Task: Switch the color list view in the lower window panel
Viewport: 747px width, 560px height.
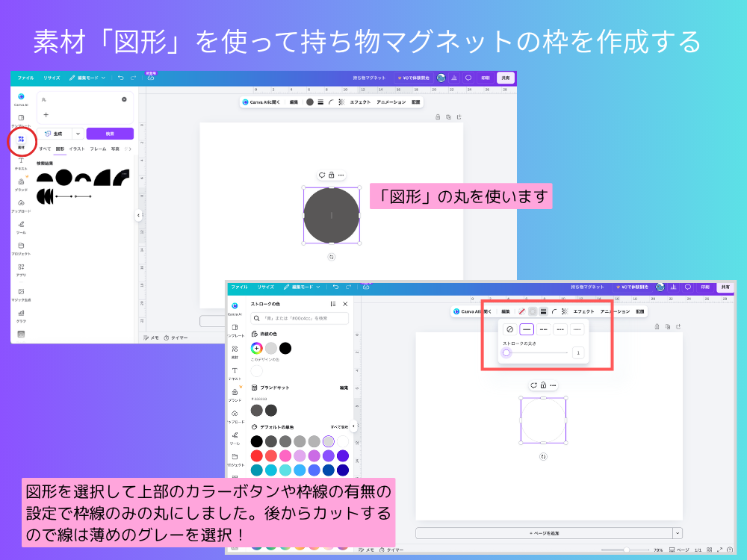Action: (333, 304)
